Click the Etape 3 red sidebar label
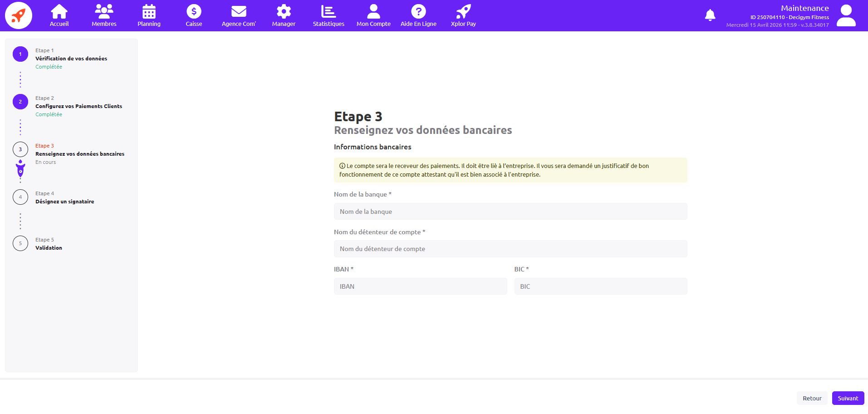 coord(44,146)
